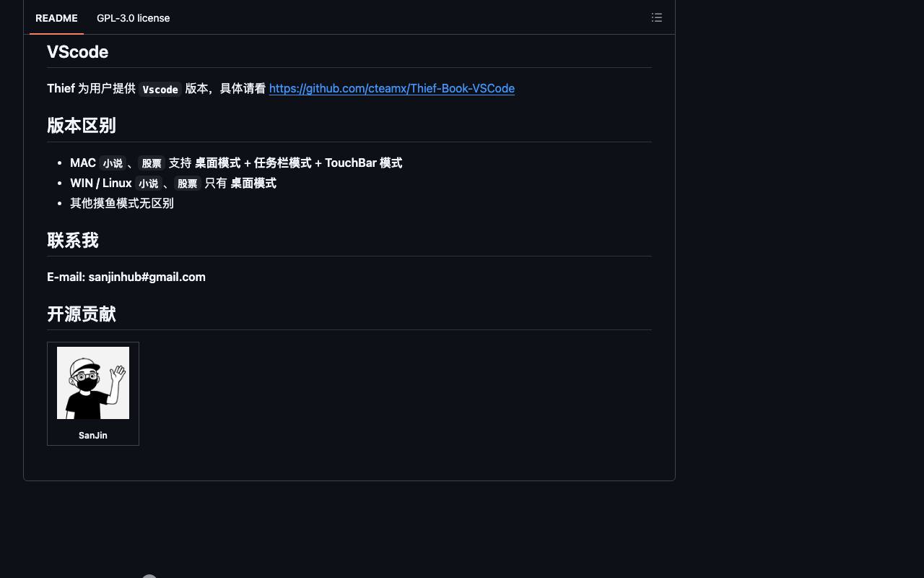Image resolution: width=924 pixels, height=578 pixels.
Task: Click the text 其他摸鱼模式无区别
Action: coord(122,203)
